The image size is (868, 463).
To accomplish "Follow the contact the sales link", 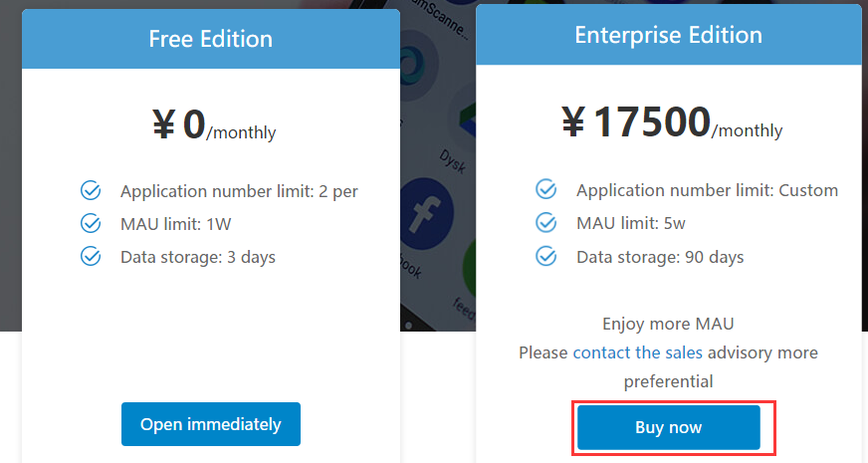I will pos(638,352).
